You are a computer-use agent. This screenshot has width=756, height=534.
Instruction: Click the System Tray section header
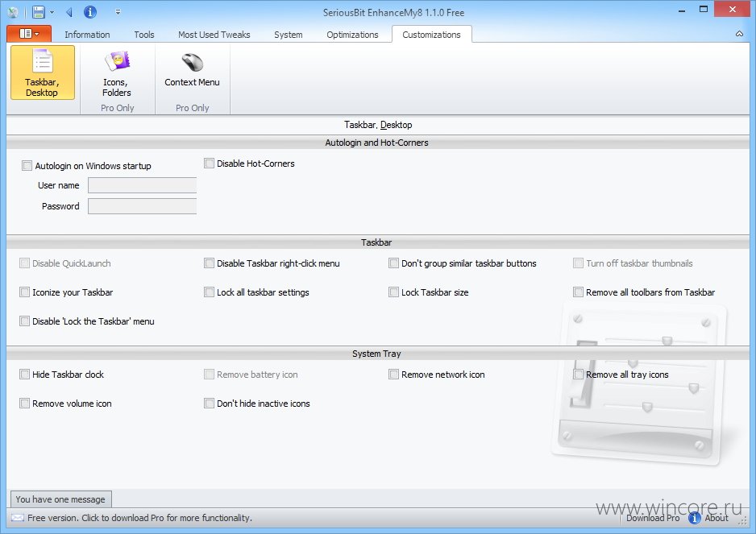pyautogui.click(x=376, y=354)
